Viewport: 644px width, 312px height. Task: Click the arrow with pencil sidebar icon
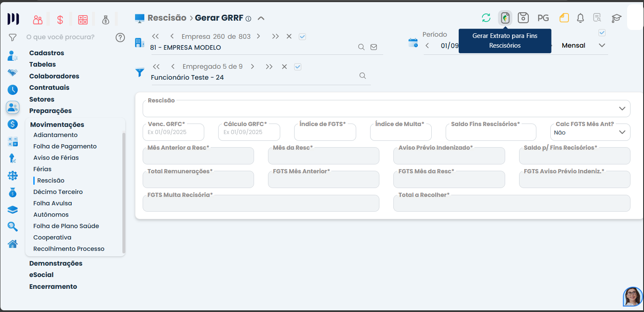coord(13,159)
